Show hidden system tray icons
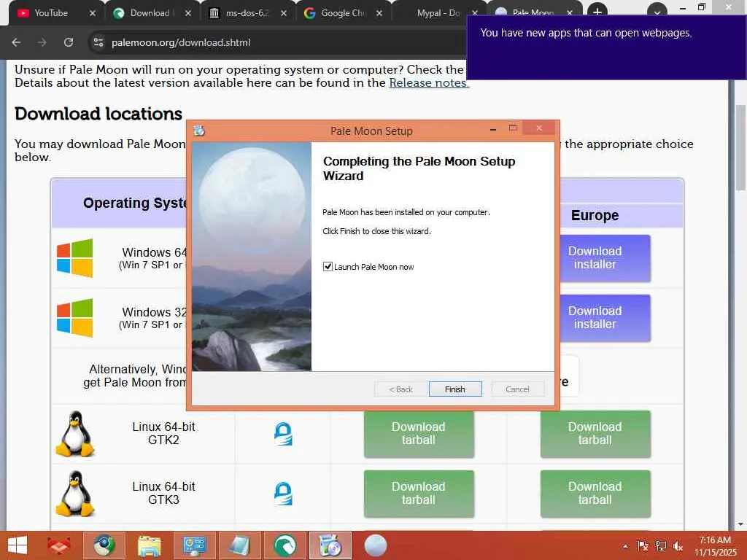Viewport: 747px width, 560px height. click(625, 546)
